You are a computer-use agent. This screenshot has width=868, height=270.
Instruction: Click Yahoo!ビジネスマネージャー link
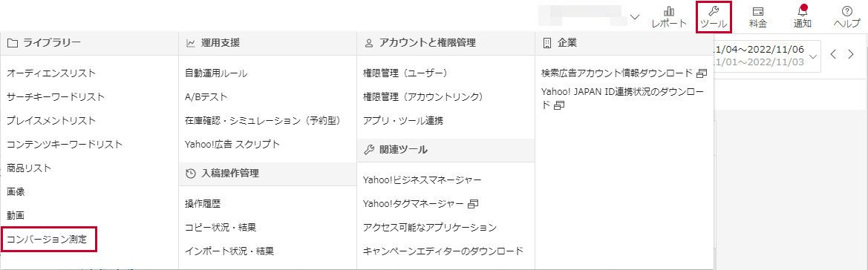click(422, 180)
